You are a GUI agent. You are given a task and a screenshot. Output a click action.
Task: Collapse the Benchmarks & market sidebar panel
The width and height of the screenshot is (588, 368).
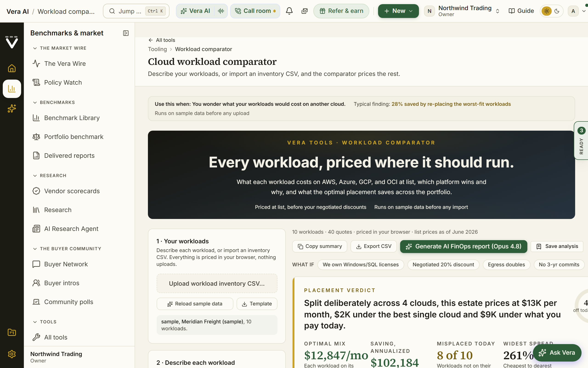pos(126,33)
